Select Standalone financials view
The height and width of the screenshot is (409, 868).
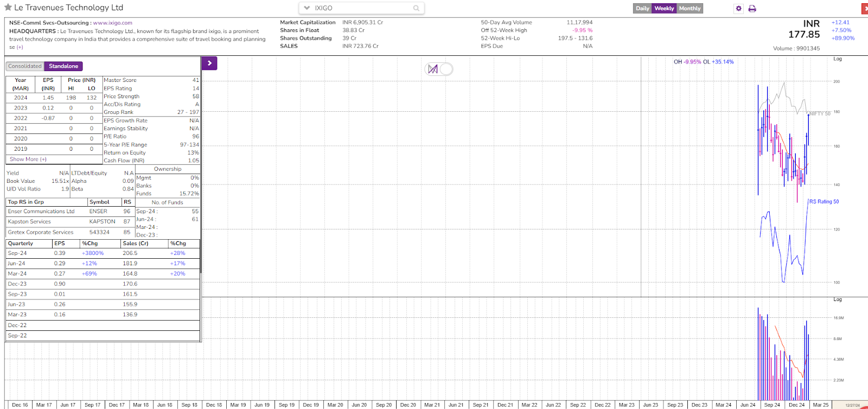tap(63, 66)
